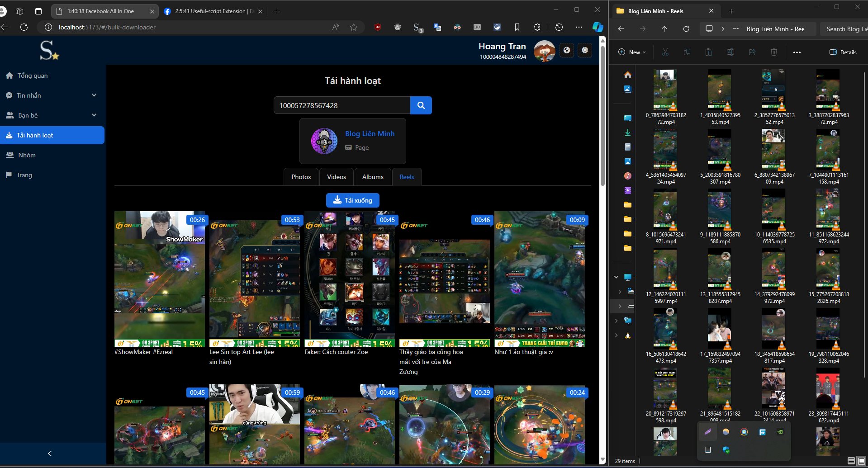The width and height of the screenshot is (868, 468).
Task: Open NVIDIA icon in system tray popup
Action: click(x=780, y=432)
